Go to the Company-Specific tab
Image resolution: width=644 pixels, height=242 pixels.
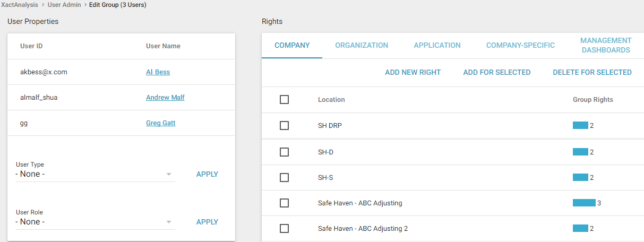[x=520, y=46]
